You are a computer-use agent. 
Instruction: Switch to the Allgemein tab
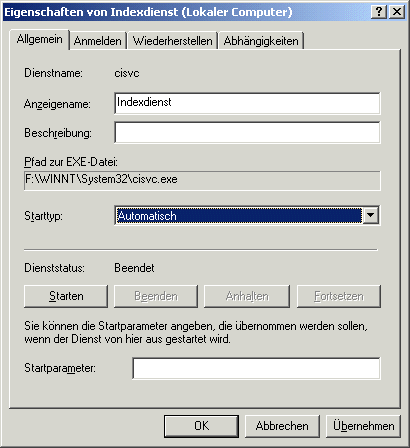[39, 40]
